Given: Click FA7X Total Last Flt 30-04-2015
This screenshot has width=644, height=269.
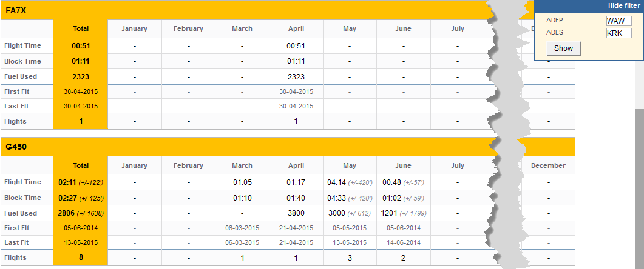Looking at the screenshot, I should tap(81, 106).
